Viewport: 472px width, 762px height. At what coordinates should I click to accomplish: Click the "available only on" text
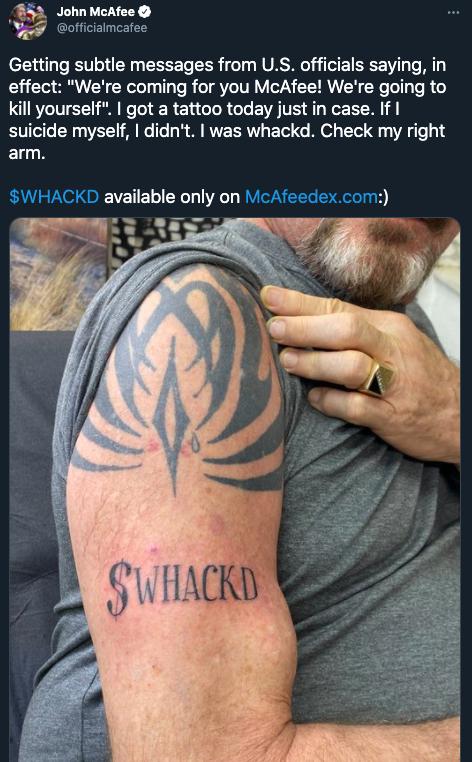click(172, 197)
